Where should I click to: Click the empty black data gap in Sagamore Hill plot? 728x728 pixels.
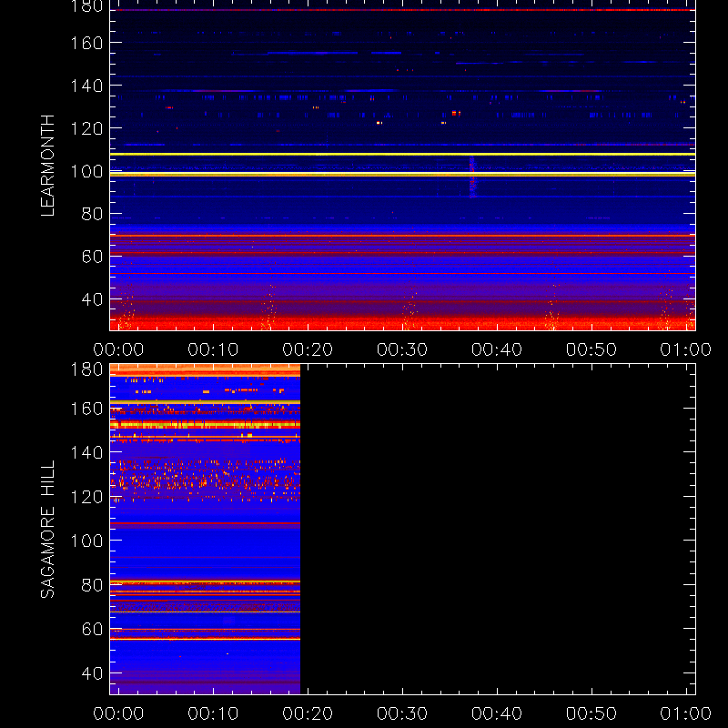click(x=498, y=529)
